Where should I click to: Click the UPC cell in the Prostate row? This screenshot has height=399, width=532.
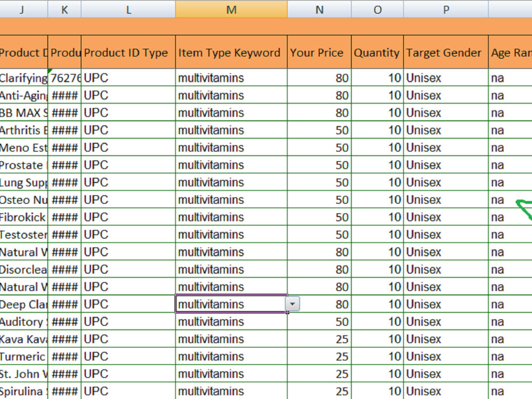[x=129, y=165]
